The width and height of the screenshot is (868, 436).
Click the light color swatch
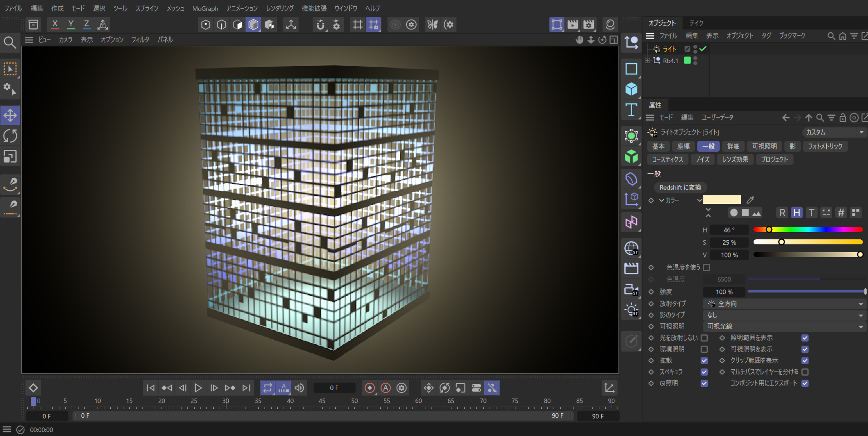(x=722, y=200)
